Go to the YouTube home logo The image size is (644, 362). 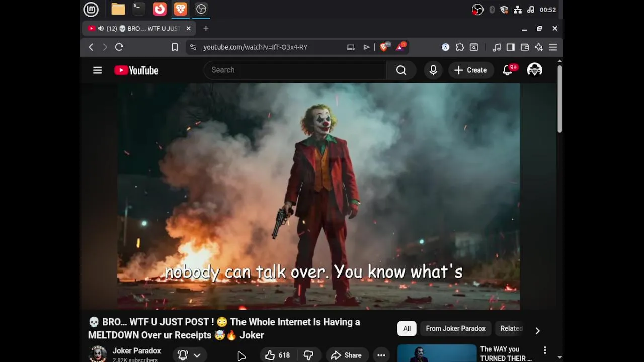click(136, 70)
